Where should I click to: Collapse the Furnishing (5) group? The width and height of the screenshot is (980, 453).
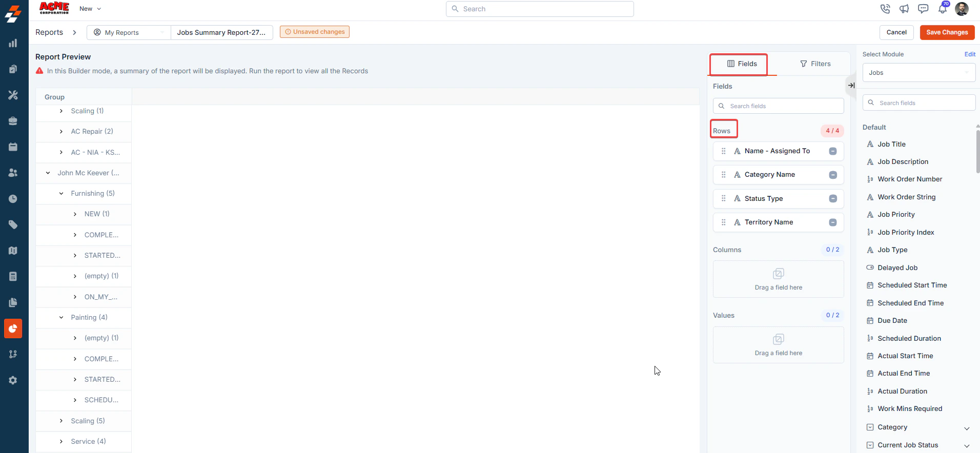(x=61, y=194)
